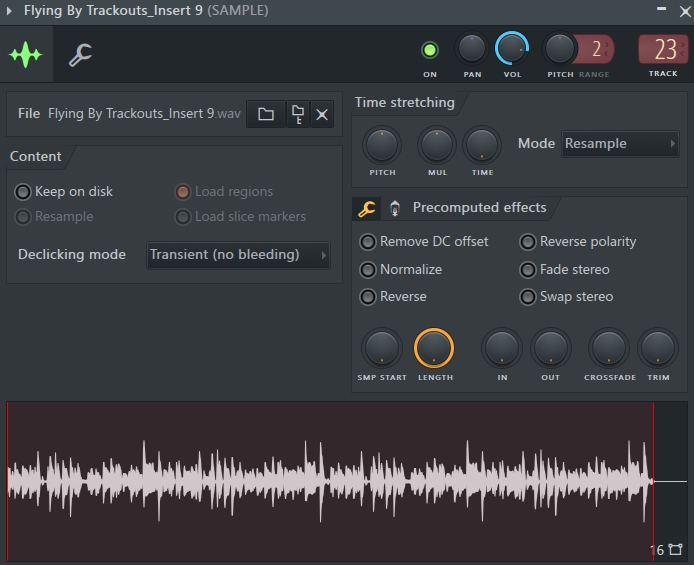Image resolution: width=694 pixels, height=565 pixels.
Task: Click the right red end marker on waveform
Action: pyautogui.click(x=653, y=481)
